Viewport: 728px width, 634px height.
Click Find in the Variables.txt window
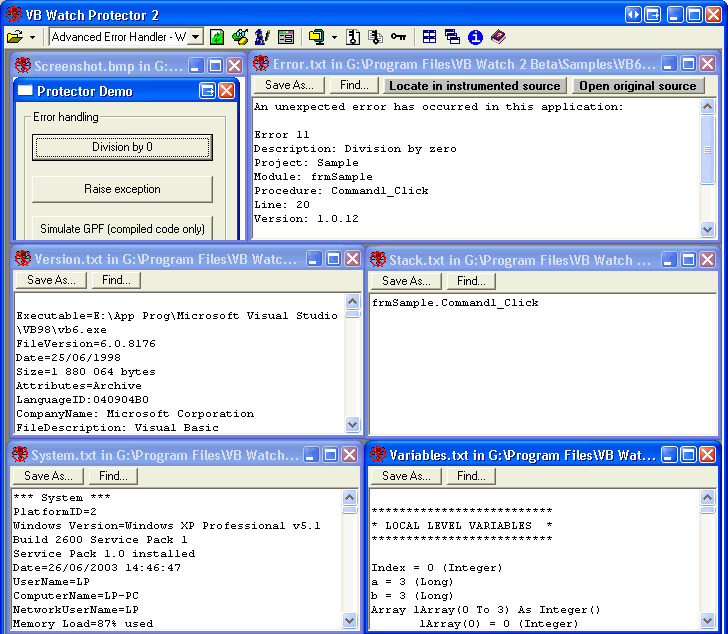471,476
